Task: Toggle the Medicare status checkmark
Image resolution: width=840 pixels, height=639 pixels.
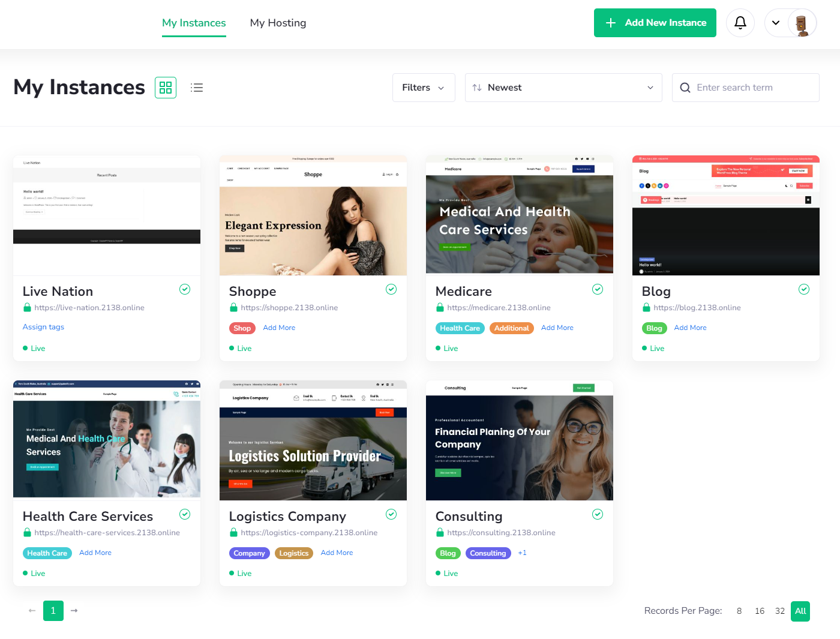Action: click(598, 289)
